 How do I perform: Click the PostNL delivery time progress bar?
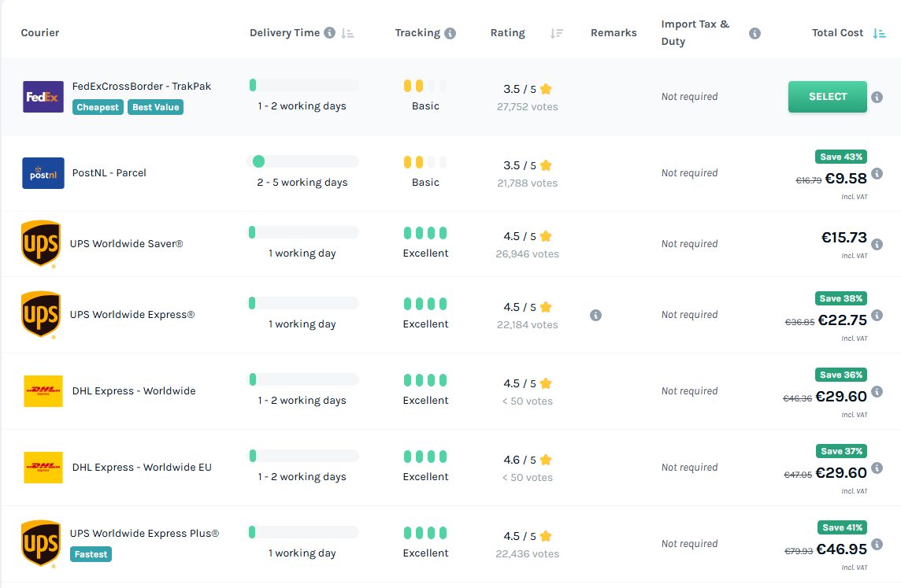tap(302, 161)
